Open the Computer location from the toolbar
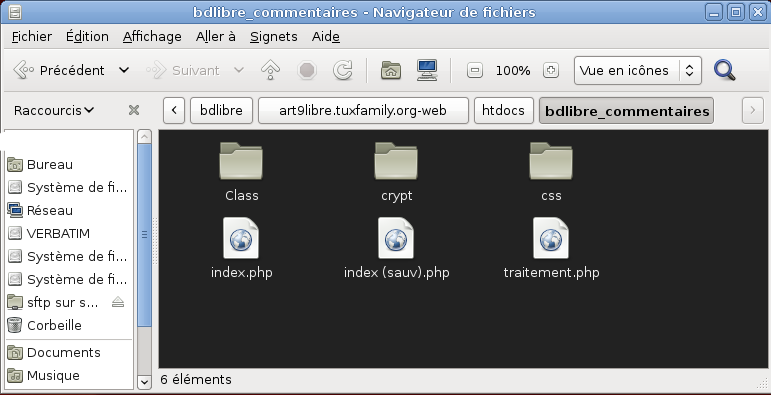This screenshot has height=395, width=771. point(427,70)
